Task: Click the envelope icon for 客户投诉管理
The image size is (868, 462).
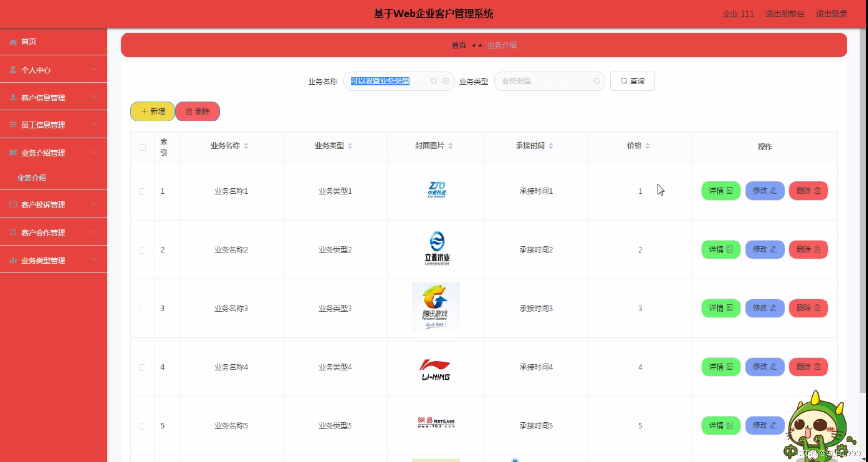Action: (12, 204)
